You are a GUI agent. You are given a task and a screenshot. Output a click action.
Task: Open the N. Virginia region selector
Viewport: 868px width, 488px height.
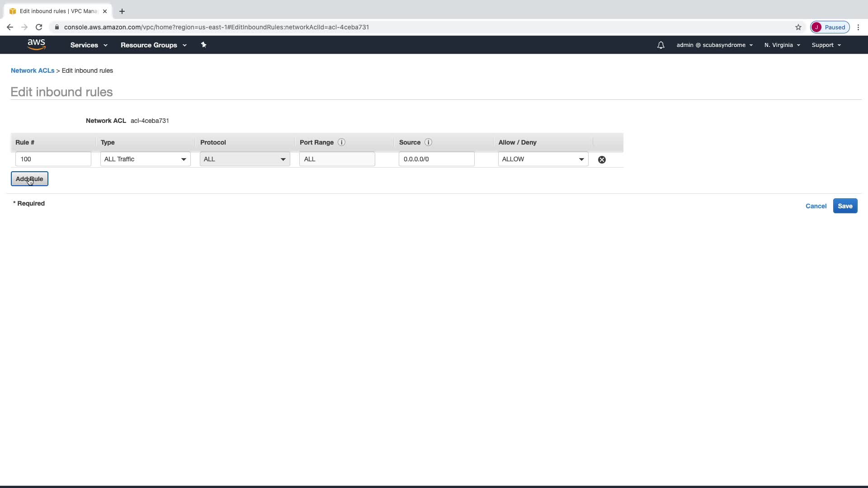782,45
